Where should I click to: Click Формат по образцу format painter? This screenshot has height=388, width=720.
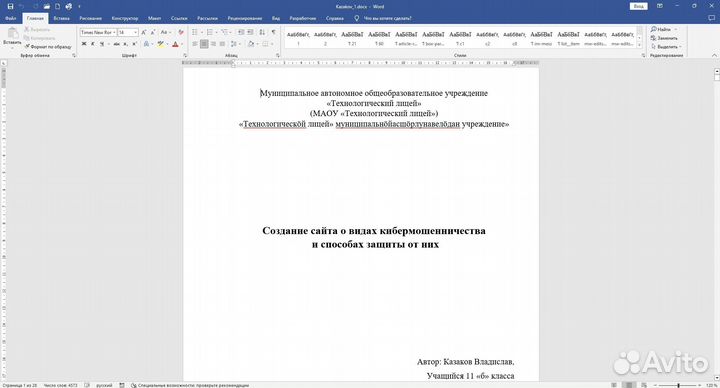(x=48, y=47)
